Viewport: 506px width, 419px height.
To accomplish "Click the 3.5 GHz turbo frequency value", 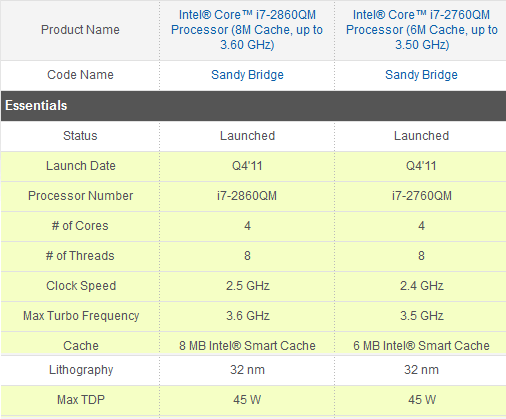I will [x=422, y=316].
